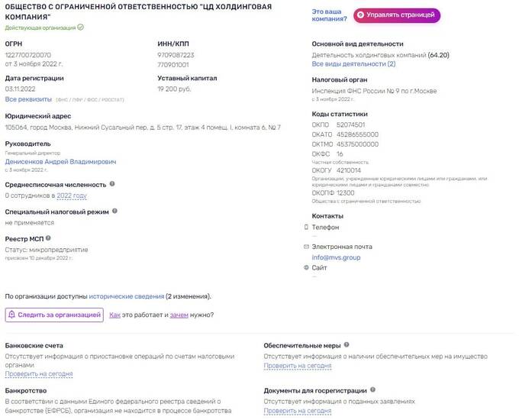Viewport: 519px width, 420px height.
Task: Open help icon next to Обеспечительные меры
Action: click(347, 345)
